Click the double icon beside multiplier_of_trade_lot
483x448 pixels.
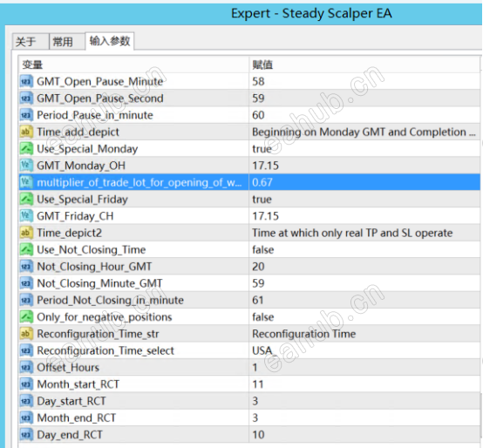[26, 182]
